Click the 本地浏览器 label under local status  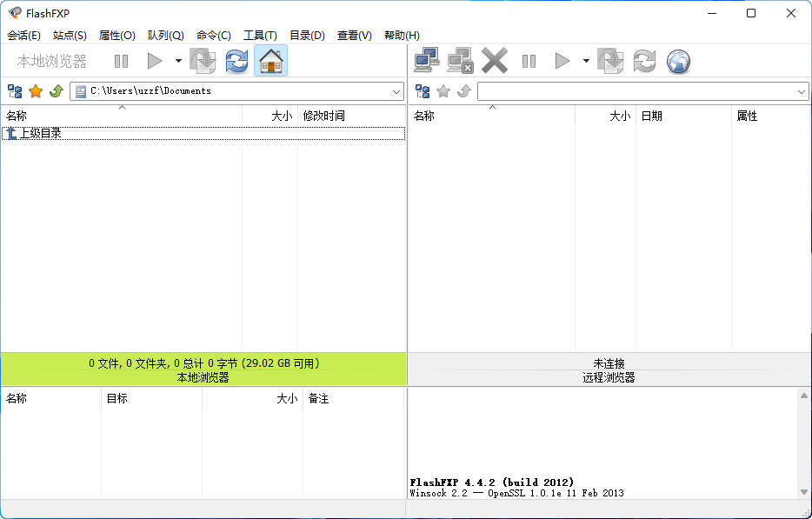tap(203, 377)
